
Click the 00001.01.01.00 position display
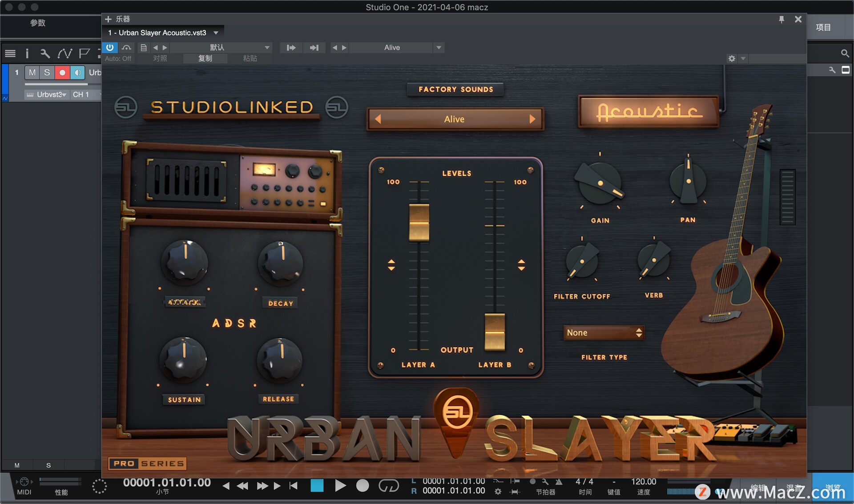coord(167,483)
